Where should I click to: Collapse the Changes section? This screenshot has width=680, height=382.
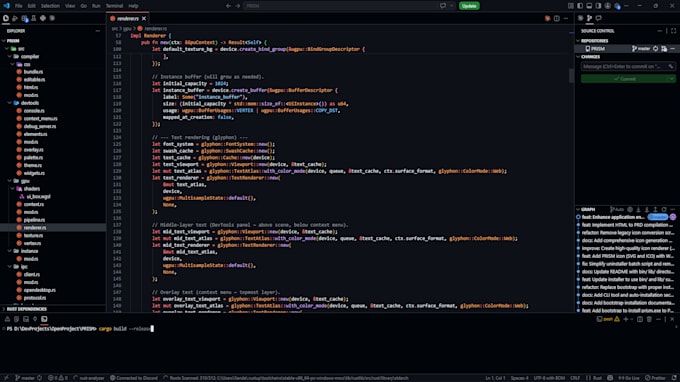coord(578,57)
